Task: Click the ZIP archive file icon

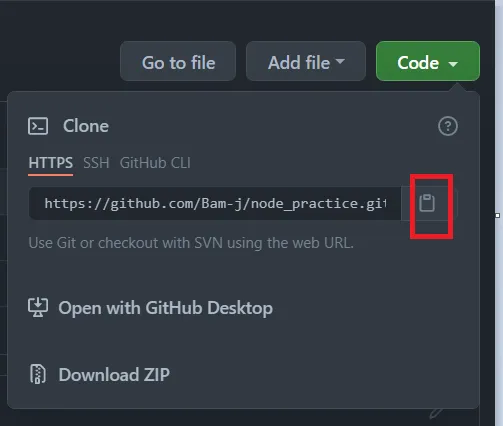Action: coord(38,374)
